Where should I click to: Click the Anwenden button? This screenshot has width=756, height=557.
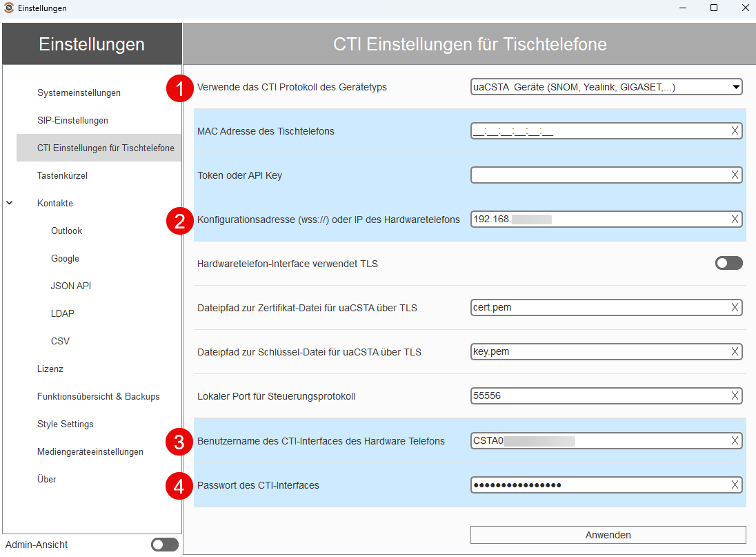click(x=608, y=535)
